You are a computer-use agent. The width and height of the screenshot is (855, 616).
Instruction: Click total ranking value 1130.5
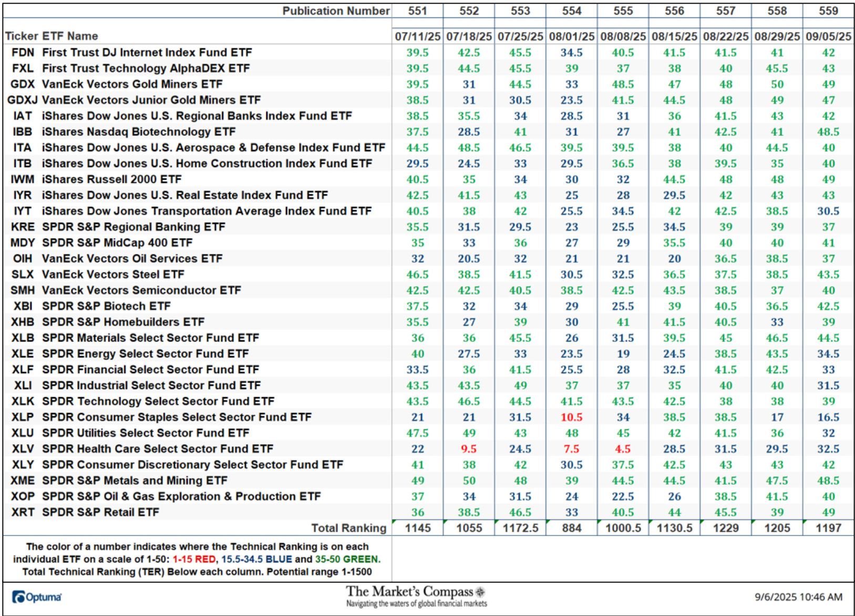point(674,528)
